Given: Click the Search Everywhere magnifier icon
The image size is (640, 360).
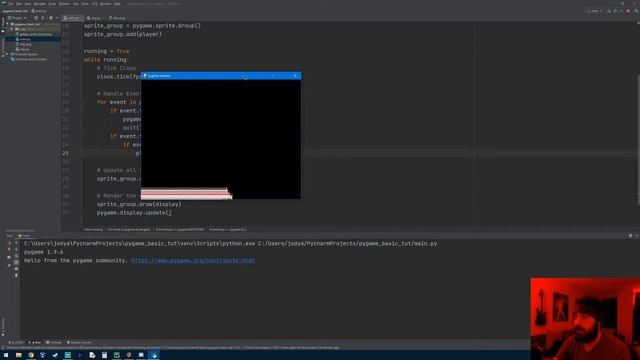Looking at the screenshot, I should (x=636, y=11).
